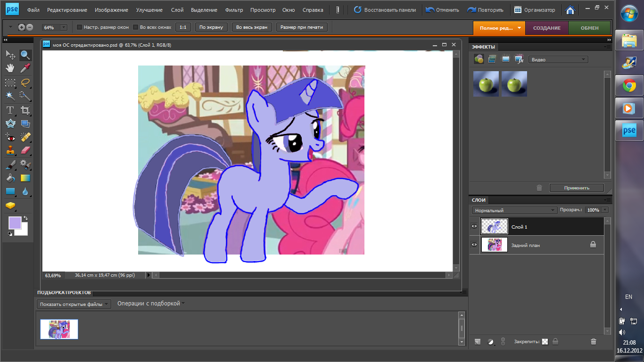Click 'Организатор' button

pos(535,10)
